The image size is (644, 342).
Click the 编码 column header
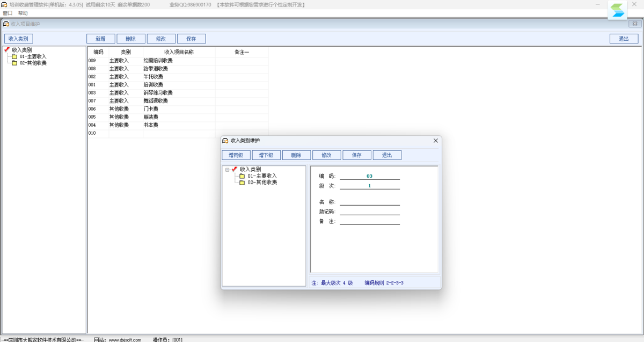tap(98, 52)
